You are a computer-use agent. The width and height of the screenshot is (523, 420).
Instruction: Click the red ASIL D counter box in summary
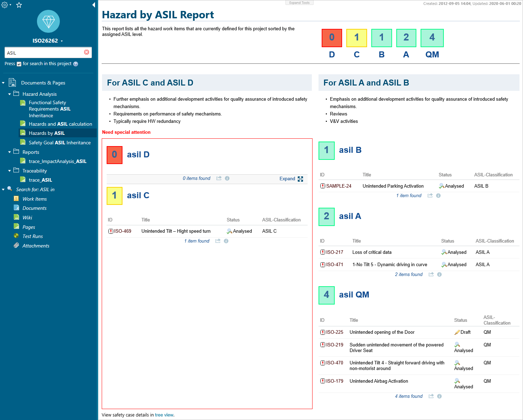(332, 38)
